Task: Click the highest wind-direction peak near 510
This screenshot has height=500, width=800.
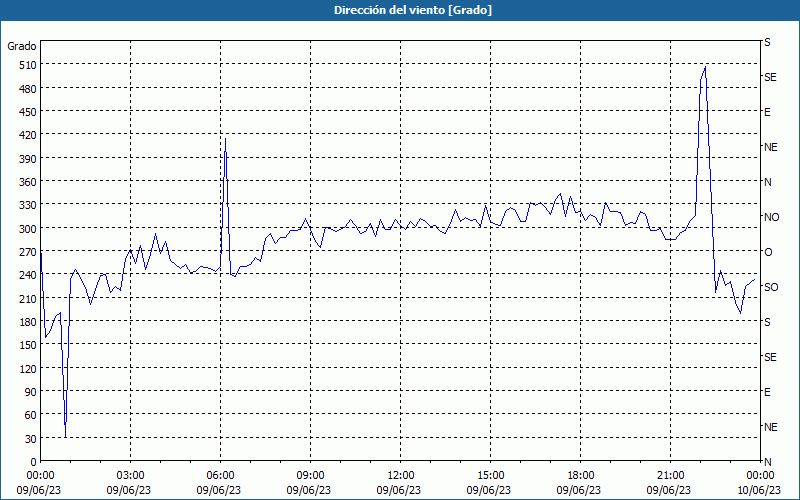Action: point(705,67)
